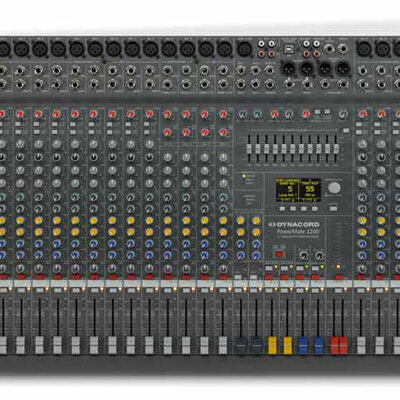Grab the right dark navy stereo fader
Viewport: 400px width, 400px height.
[x=256, y=345]
